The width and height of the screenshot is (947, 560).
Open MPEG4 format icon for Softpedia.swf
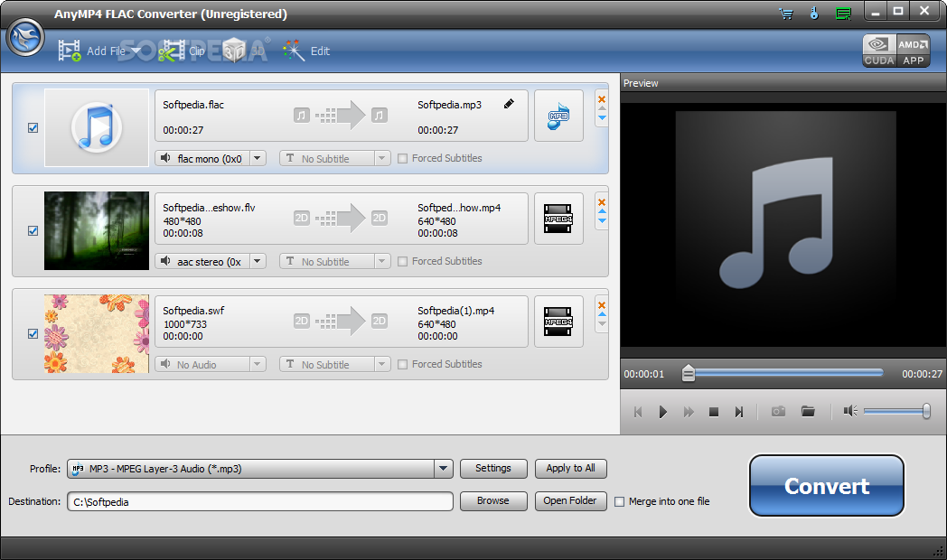tap(558, 322)
